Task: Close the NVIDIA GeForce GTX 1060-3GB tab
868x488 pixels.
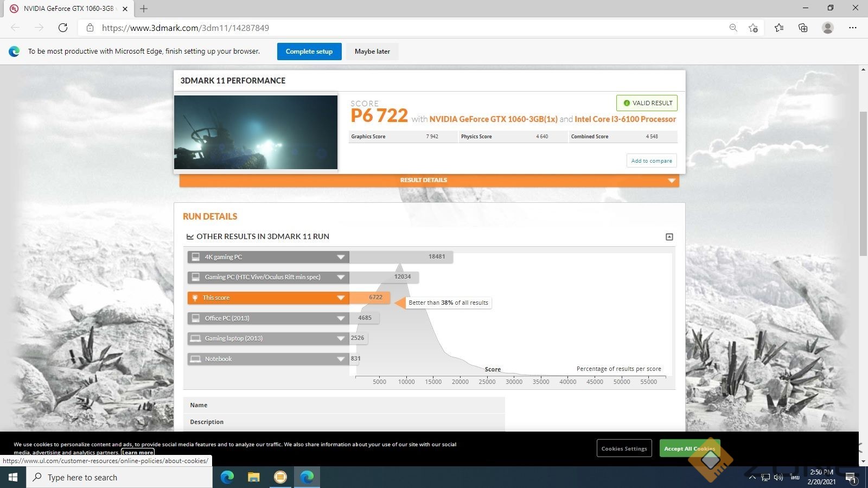Action: [x=125, y=9]
